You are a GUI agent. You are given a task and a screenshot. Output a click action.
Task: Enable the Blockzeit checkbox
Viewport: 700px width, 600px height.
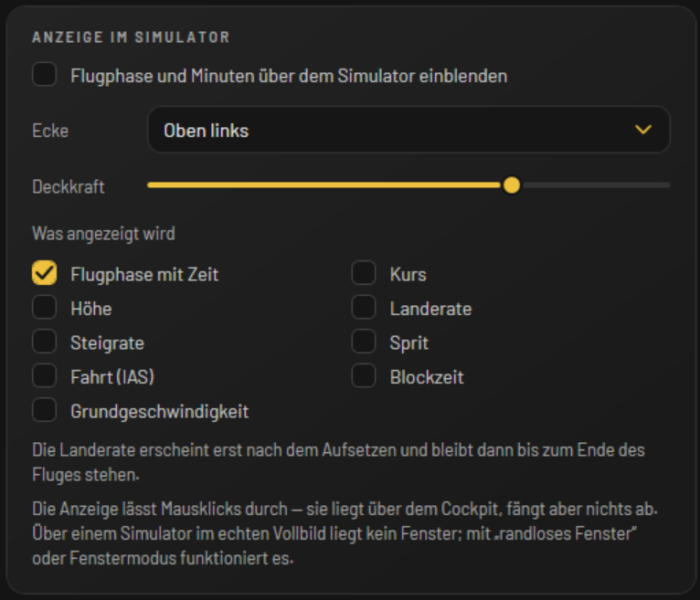(x=364, y=375)
